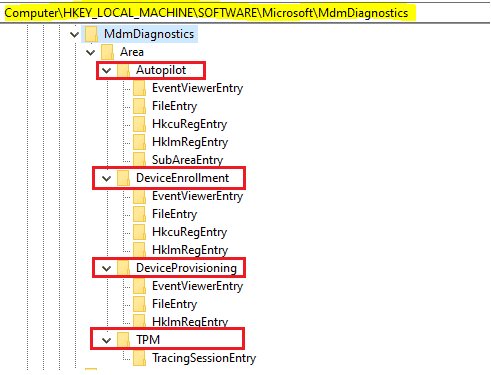The width and height of the screenshot is (491, 375).
Task: Click folder icon of Autopilot's HkcuRegEntry
Action: (x=139, y=124)
